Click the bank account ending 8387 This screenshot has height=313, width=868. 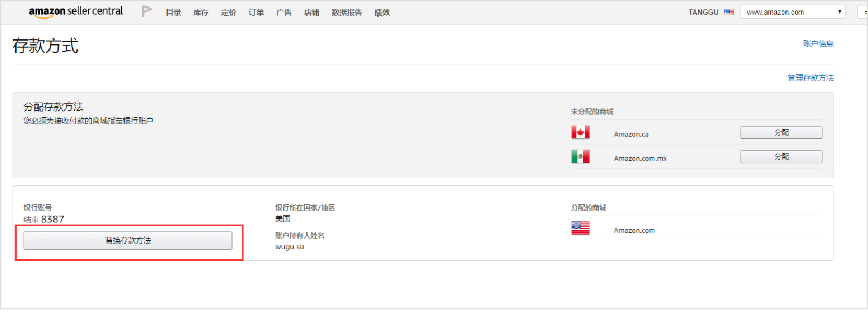pyautogui.click(x=44, y=219)
